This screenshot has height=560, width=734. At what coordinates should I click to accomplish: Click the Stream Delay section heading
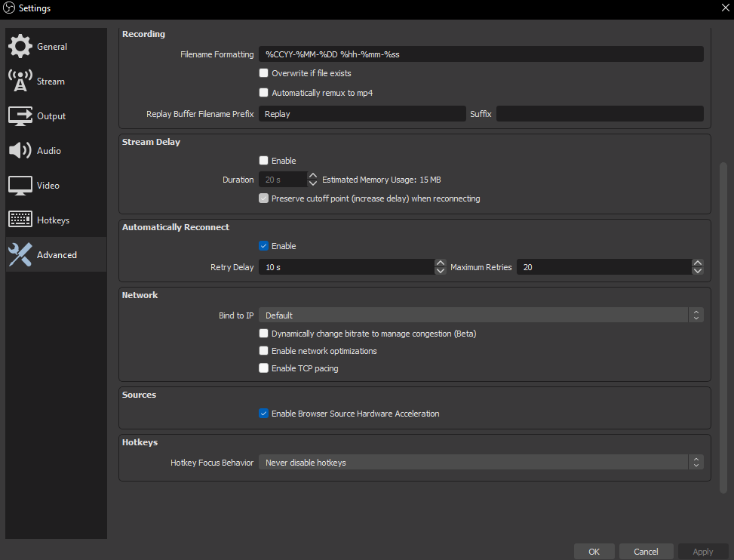tap(151, 142)
